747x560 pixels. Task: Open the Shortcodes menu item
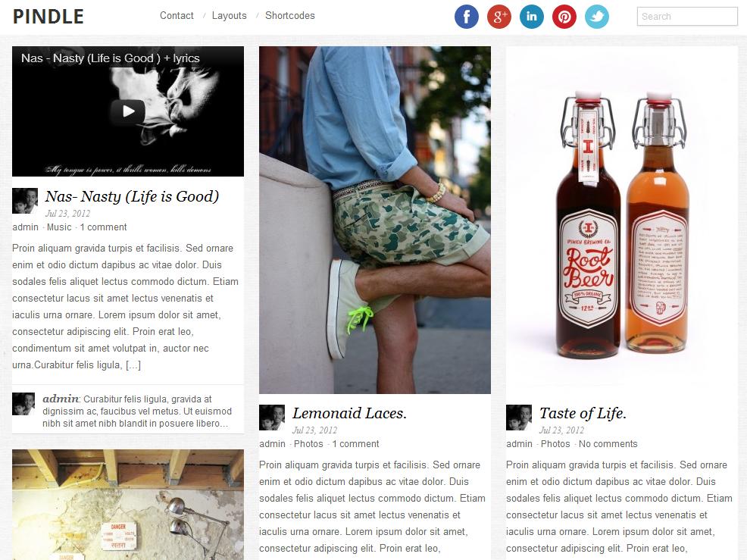pyautogui.click(x=290, y=16)
